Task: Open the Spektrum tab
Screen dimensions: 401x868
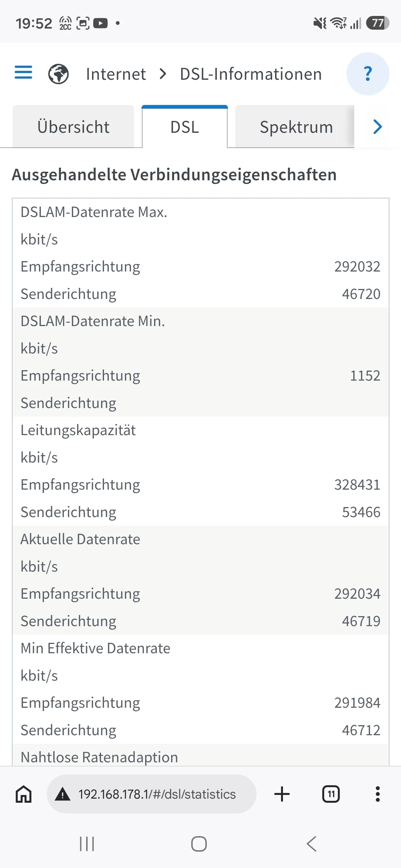Action: pyautogui.click(x=296, y=127)
